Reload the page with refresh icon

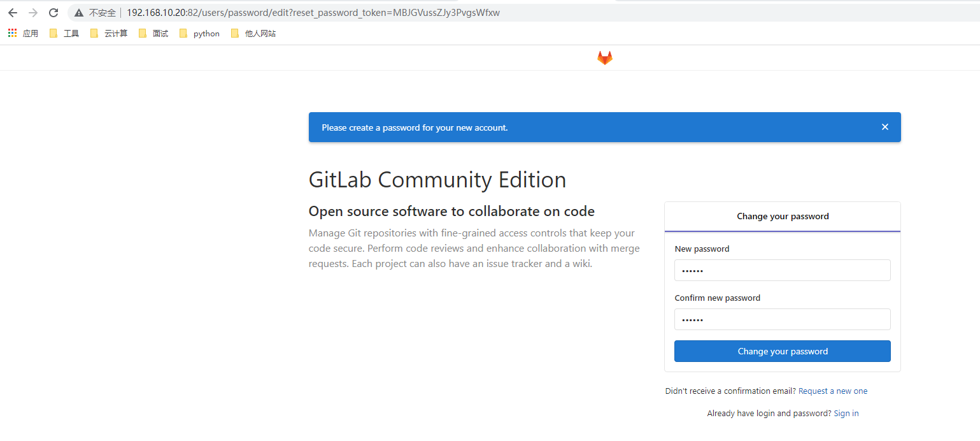pyautogui.click(x=53, y=13)
